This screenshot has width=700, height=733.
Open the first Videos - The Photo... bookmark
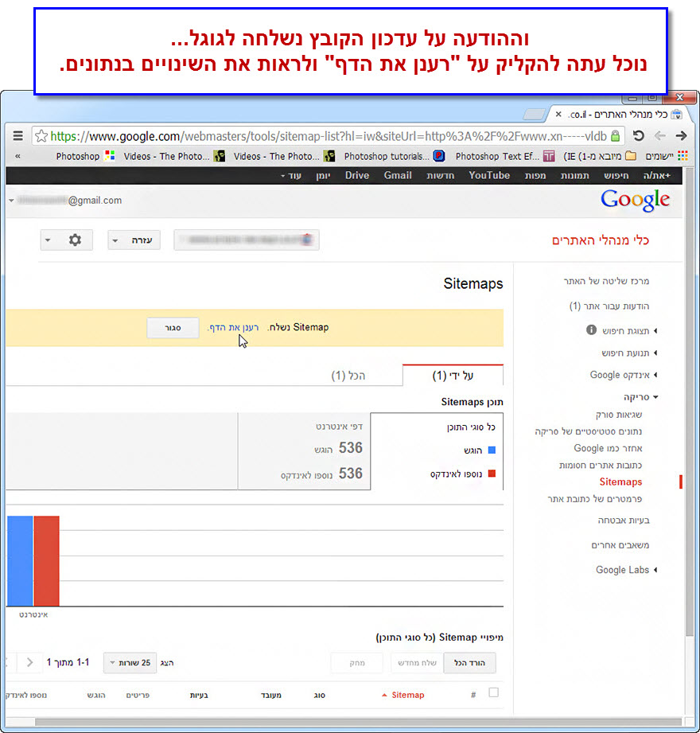pyautogui.click(x=284, y=156)
